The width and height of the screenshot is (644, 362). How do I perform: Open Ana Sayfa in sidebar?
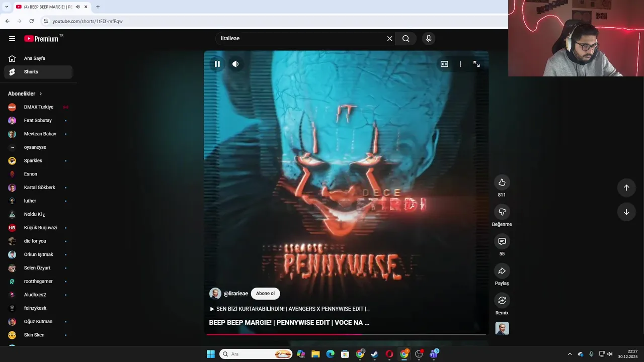(38, 58)
